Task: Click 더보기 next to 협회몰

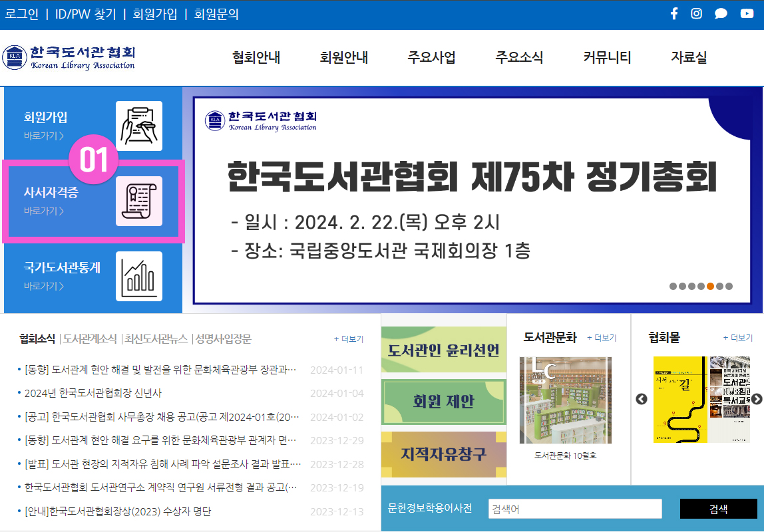Action: click(737, 338)
